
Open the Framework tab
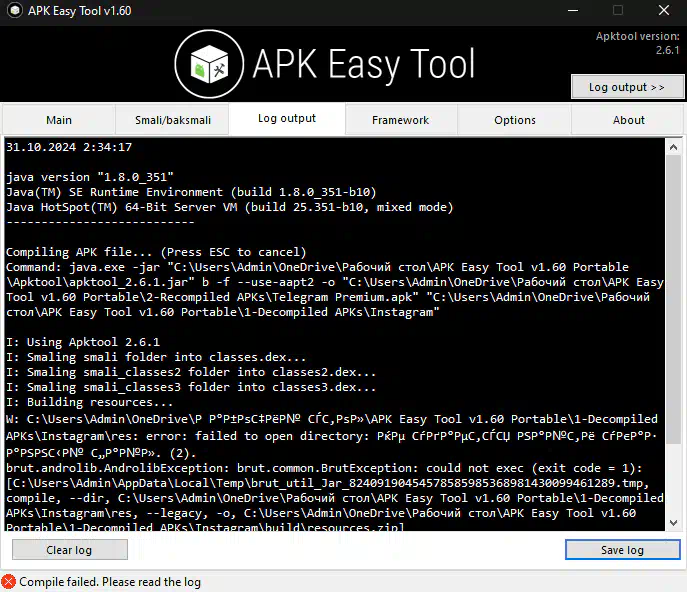point(400,120)
